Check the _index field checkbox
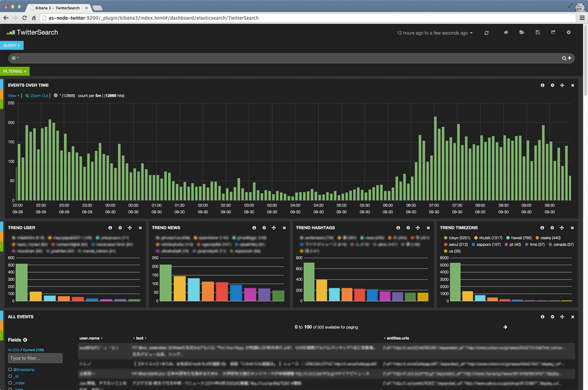The width and height of the screenshot is (588, 390). point(10,383)
